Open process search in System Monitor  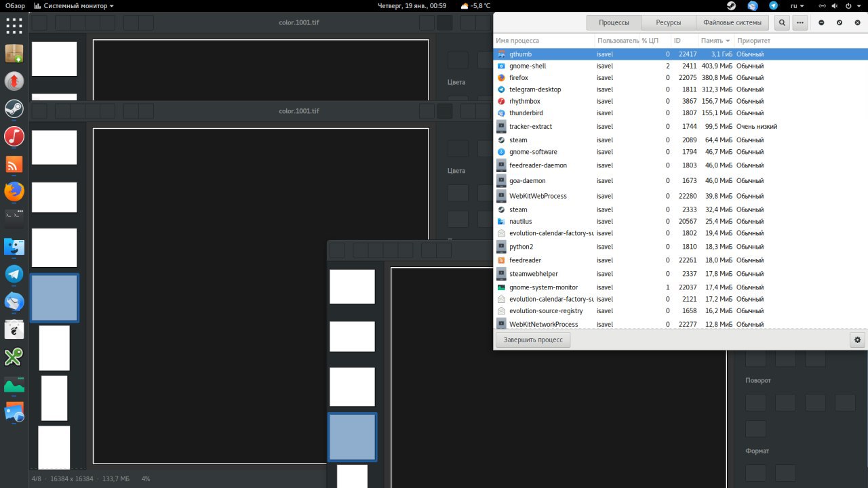tap(782, 22)
